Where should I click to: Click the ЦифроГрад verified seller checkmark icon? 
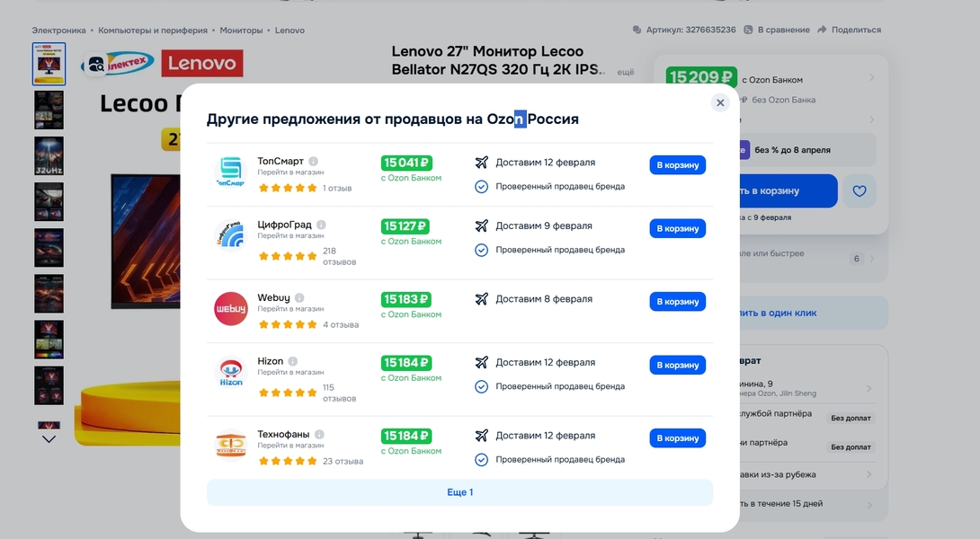[481, 250]
